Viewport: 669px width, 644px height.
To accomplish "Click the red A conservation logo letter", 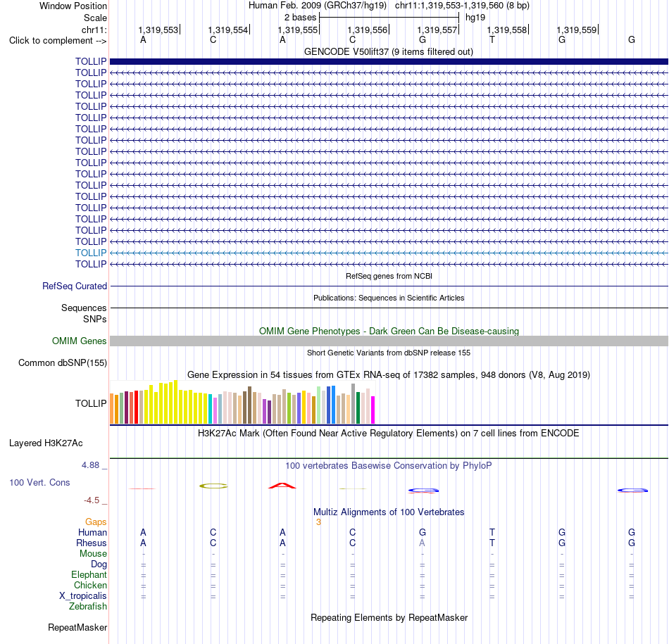I will pos(282,486).
